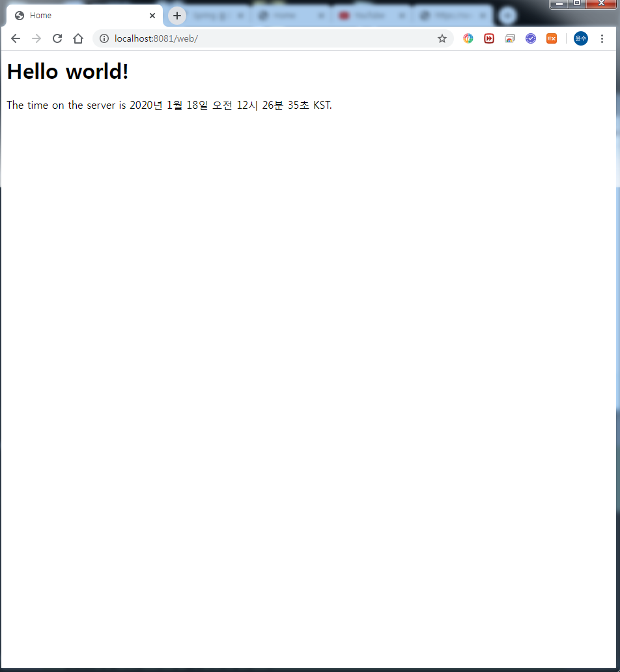
Task: Bookmark this page with the star icon
Action: coord(442,38)
